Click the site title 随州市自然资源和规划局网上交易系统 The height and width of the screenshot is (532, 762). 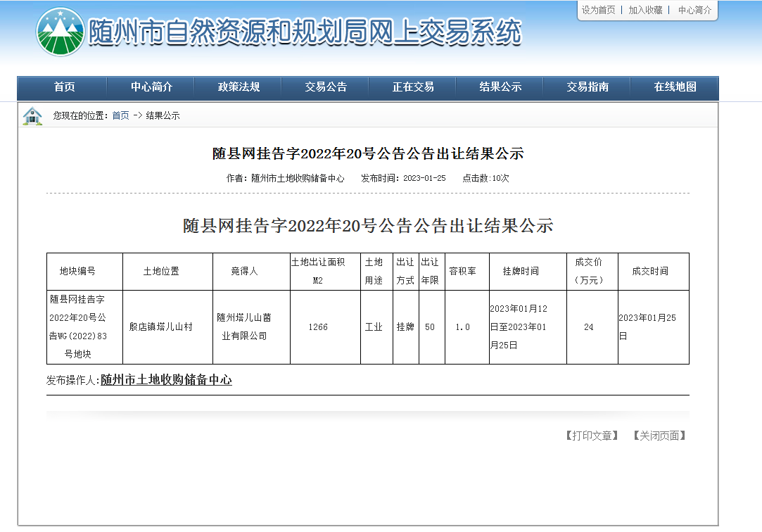tap(305, 32)
